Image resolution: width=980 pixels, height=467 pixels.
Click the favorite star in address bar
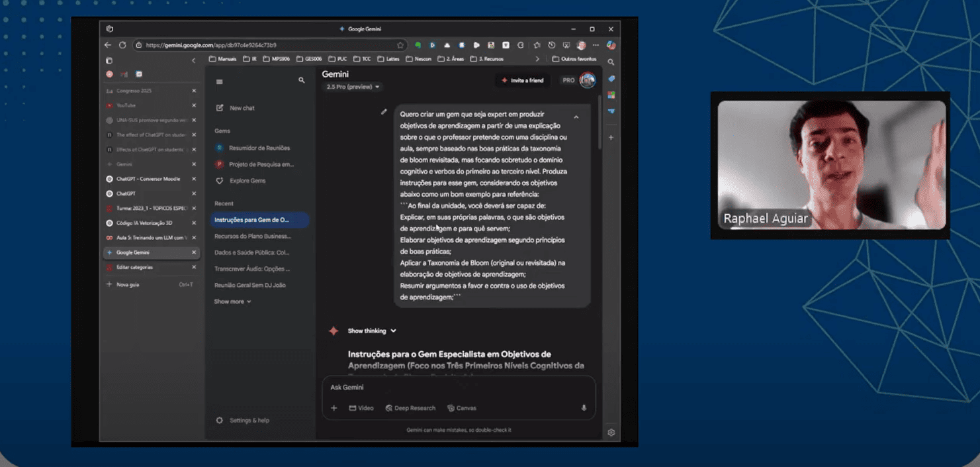click(x=400, y=45)
